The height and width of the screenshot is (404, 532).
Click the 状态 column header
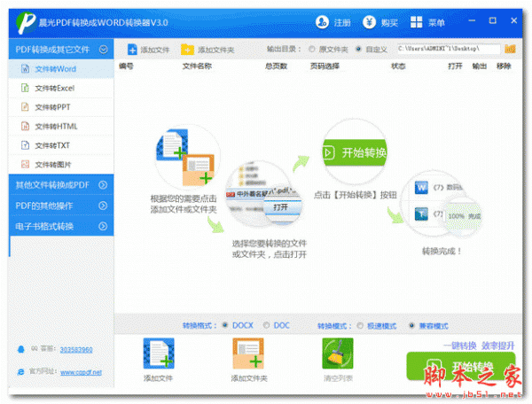point(398,66)
